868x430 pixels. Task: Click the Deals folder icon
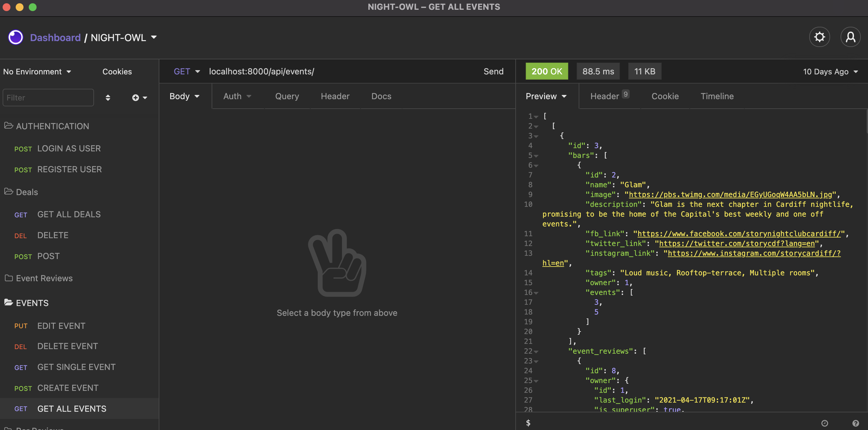[9, 192]
